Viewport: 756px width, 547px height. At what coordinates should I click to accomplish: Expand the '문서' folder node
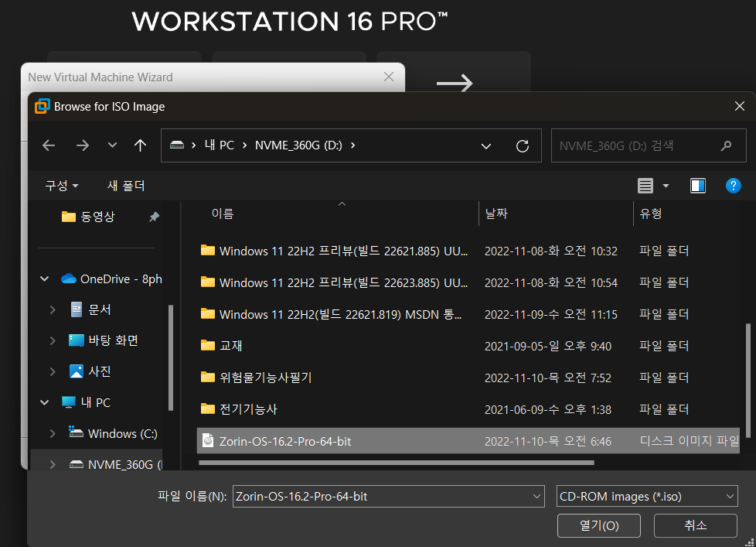pos(53,309)
